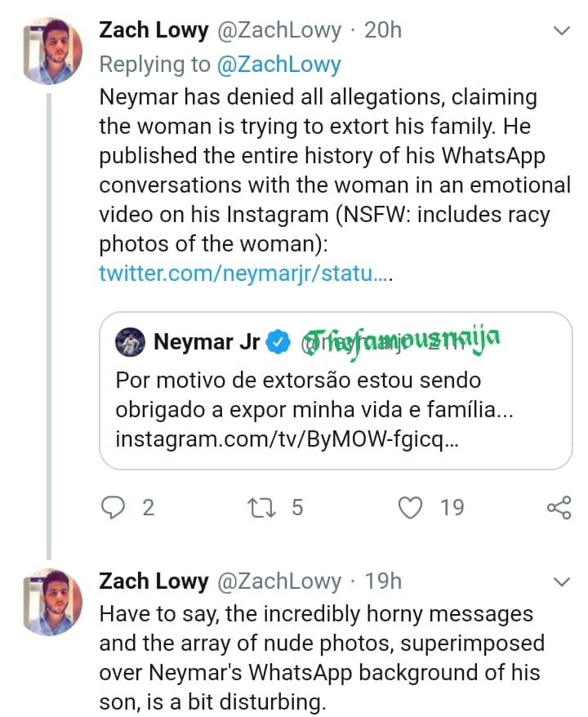Open the 20h timestamp of first tweet

click(383, 31)
